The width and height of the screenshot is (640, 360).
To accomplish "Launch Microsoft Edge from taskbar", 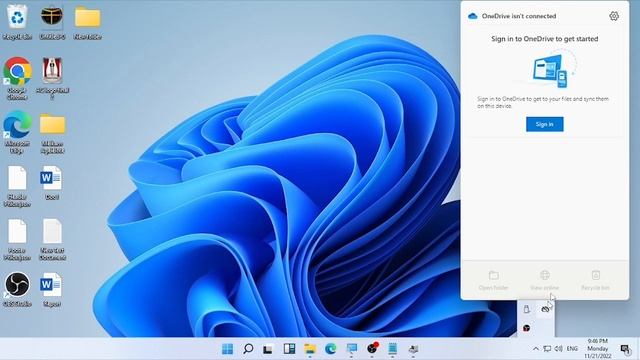I will click(331, 349).
